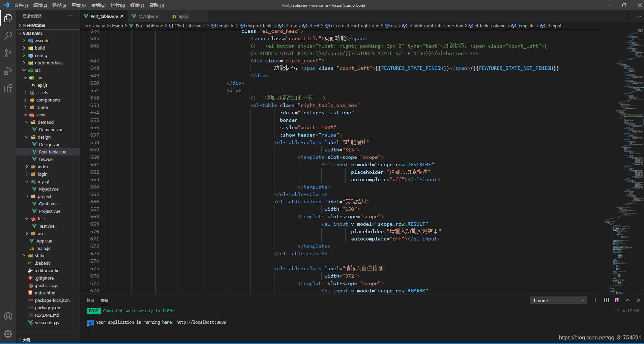The image size is (644, 344).
Task: Split the terminal panel
Action: pos(606,300)
